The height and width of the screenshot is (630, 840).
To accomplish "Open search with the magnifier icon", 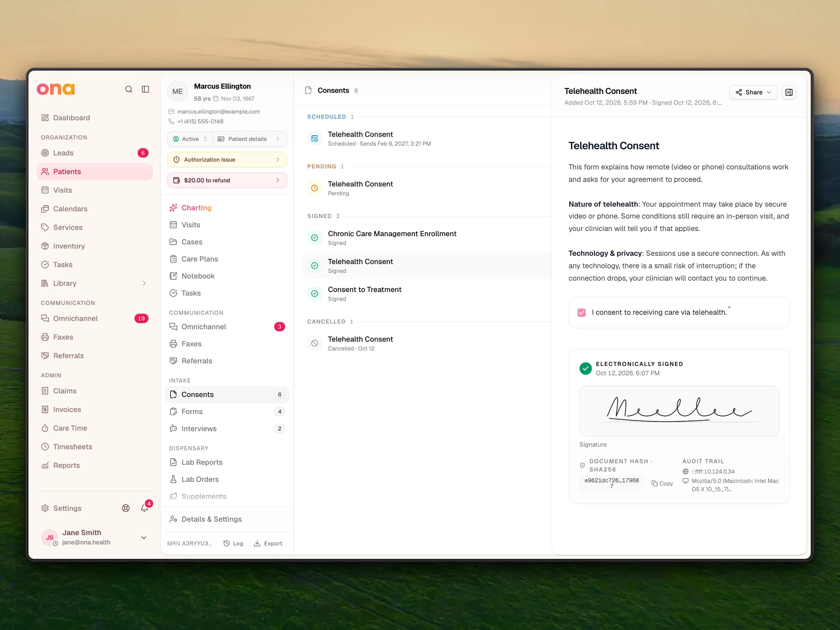I will (x=129, y=89).
